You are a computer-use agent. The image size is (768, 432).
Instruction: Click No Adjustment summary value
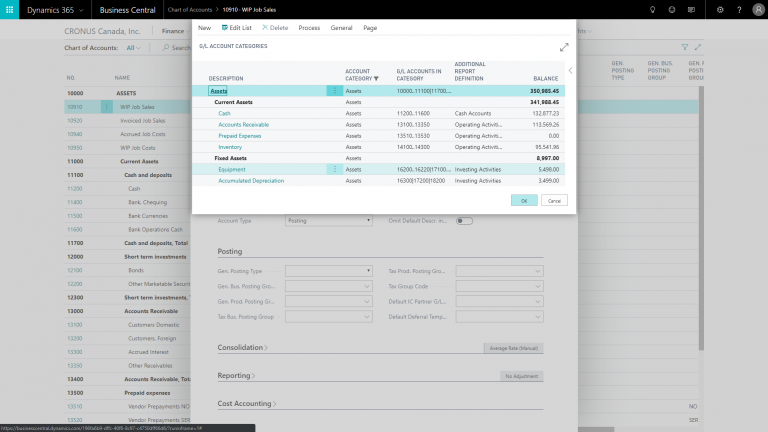pos(522,376)
